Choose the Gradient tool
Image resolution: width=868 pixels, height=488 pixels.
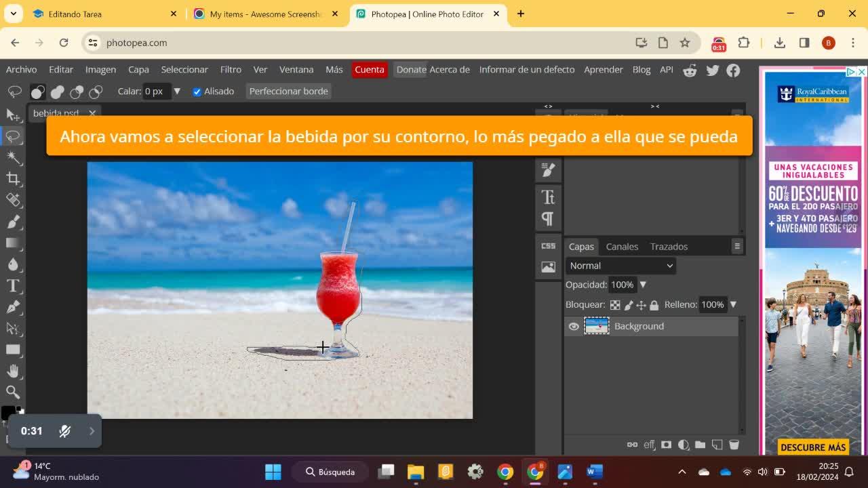pos(13,243)
